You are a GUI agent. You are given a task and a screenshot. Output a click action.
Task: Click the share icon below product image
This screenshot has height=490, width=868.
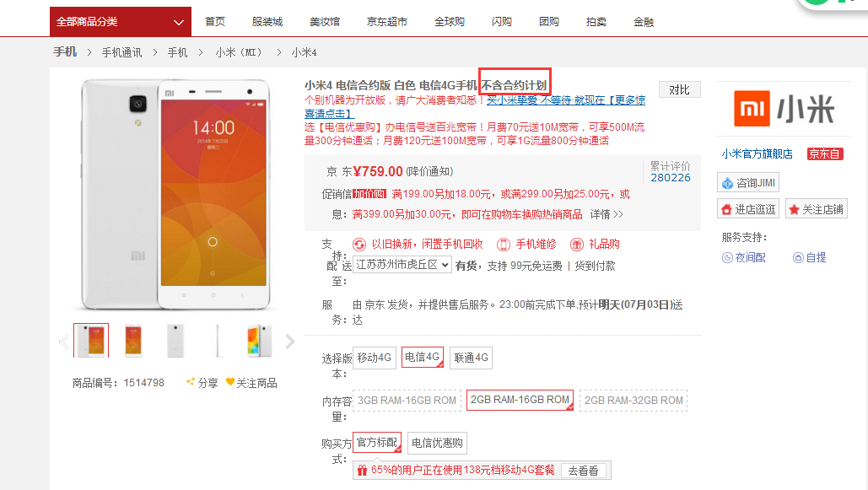point(191,382)
